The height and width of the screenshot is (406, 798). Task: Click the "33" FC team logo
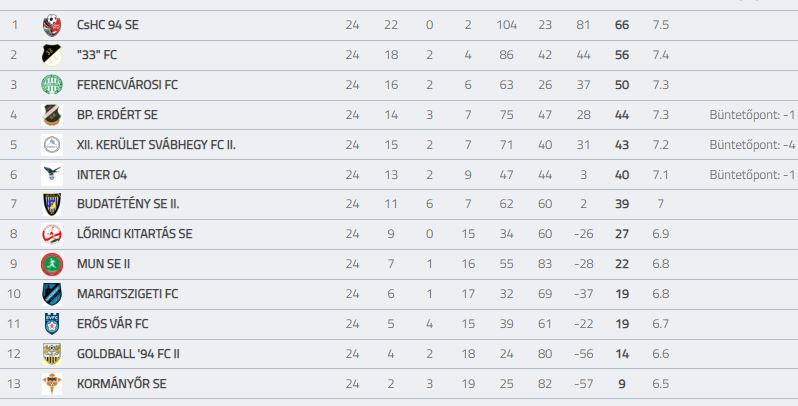click(52, 55)
